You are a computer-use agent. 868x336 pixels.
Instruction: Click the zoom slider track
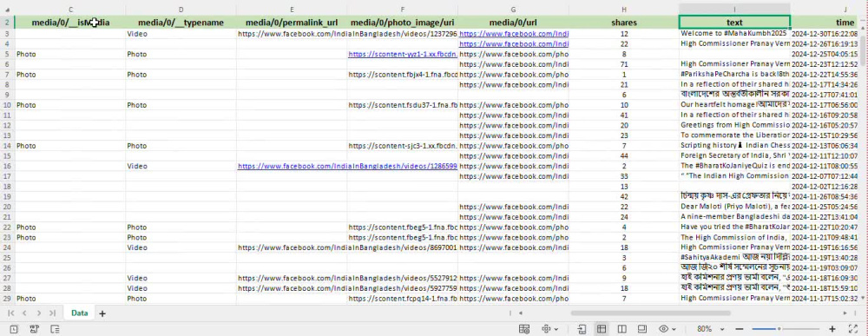coord(786,329)
